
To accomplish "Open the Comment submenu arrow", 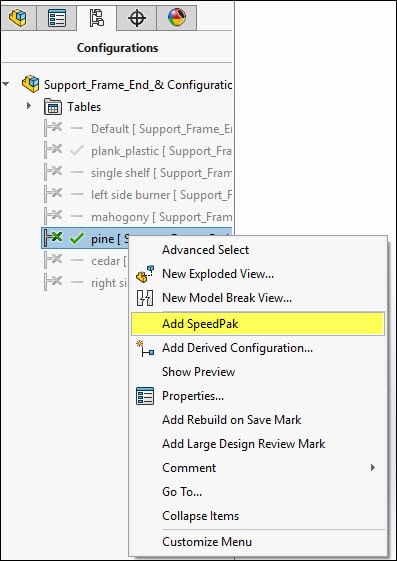I will (373, 468).
